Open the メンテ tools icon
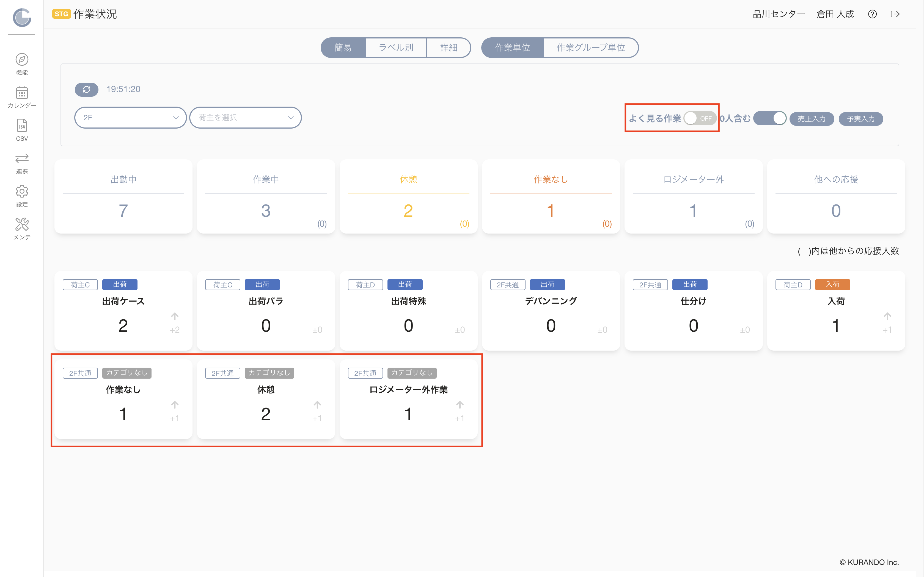 point(22,224)
